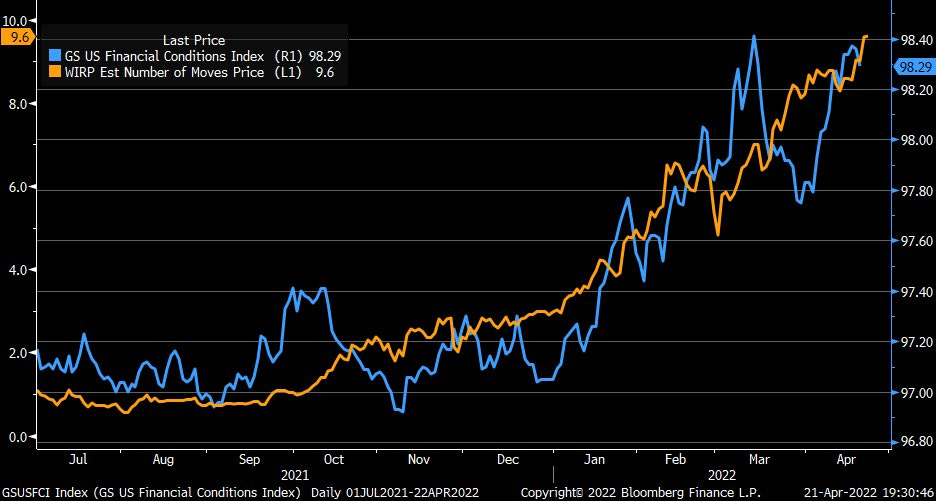Click the 0.0 left-axis label
936x501 pixels.
18,437
